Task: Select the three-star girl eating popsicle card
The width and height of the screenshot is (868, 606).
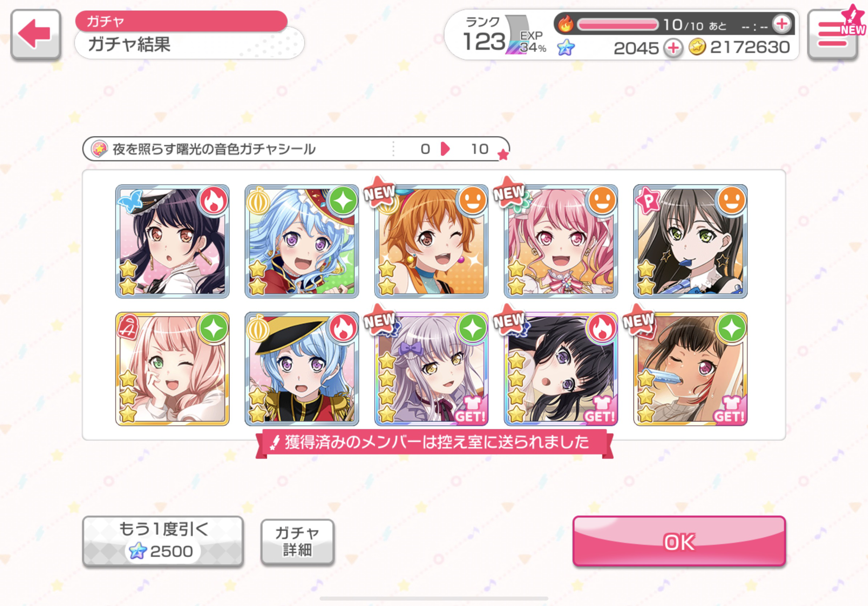Action: click(x=690, y=369)
